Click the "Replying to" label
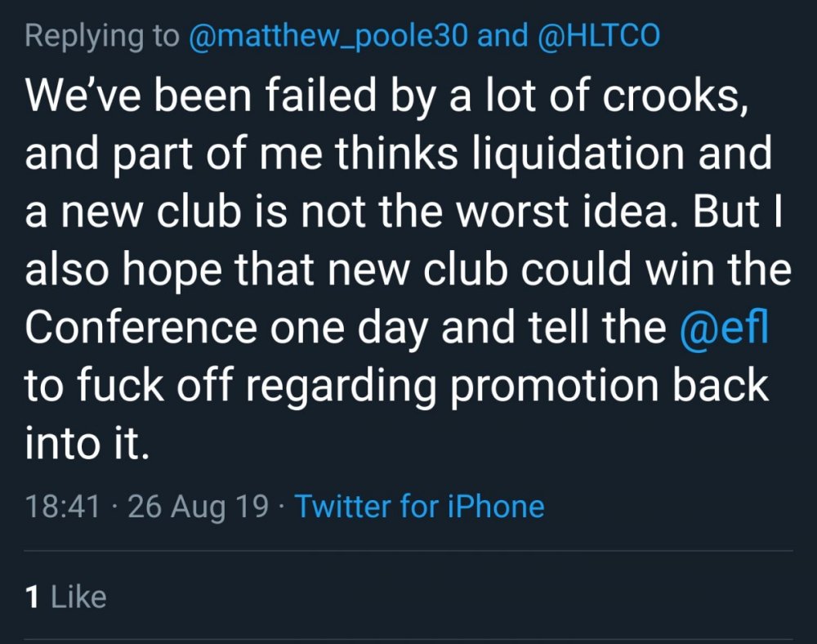The width and height of the screenshot is (817, 644). point(103,38)
